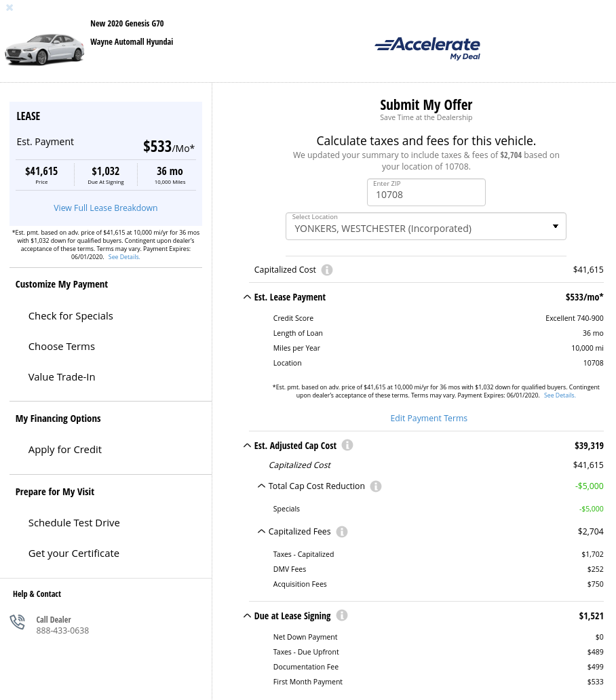Screen dimensions: 616x700
Task: Click the info icon beside Due at Lease Signing
Action: tap(342, 615)
